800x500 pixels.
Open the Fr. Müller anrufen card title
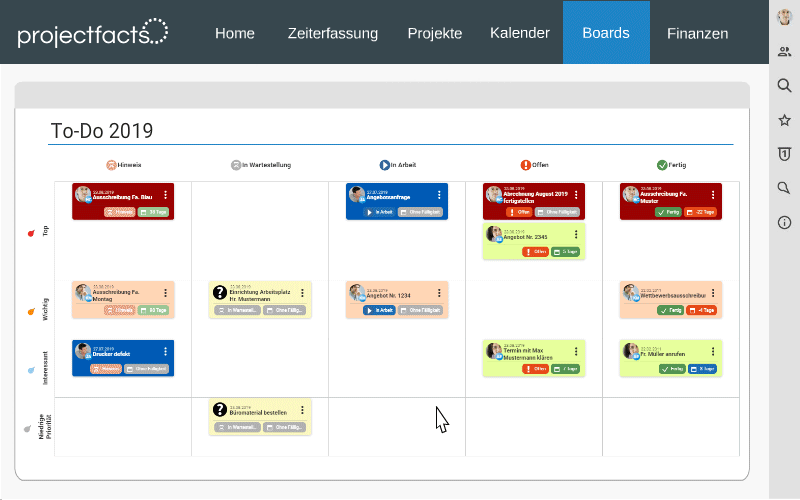coord(663,354)
